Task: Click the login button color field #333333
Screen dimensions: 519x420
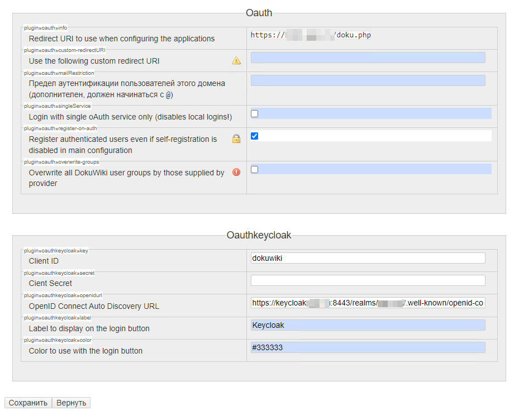Action: click(368, 347)
